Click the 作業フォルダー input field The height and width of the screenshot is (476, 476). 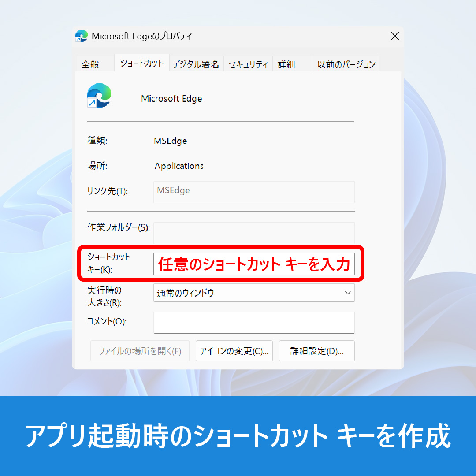pos(254,233)
